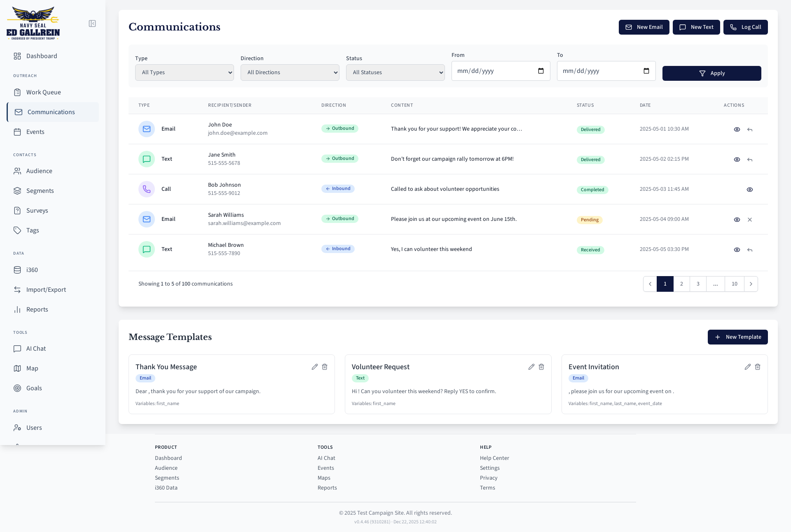The image size is (791, 532).
Task: Expand the Direction filter dropdown
Action: pyautogui.click(x=290, y=73)
